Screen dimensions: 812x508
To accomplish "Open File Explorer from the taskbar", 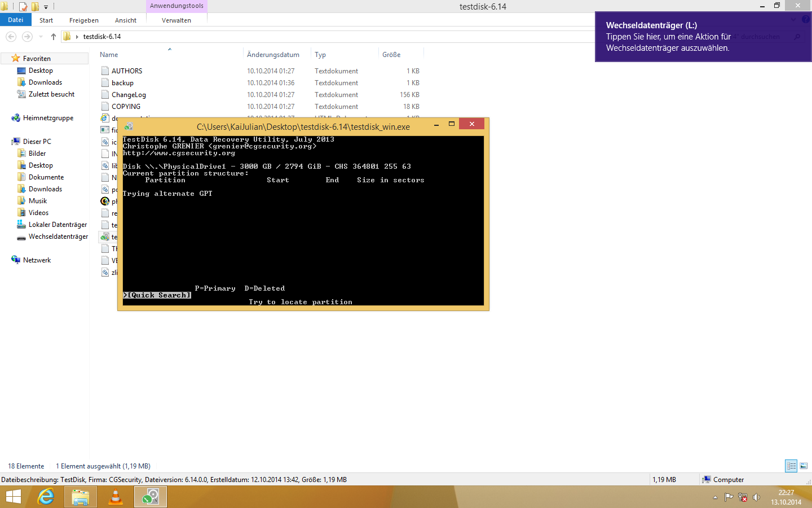I will coord(81,497).
